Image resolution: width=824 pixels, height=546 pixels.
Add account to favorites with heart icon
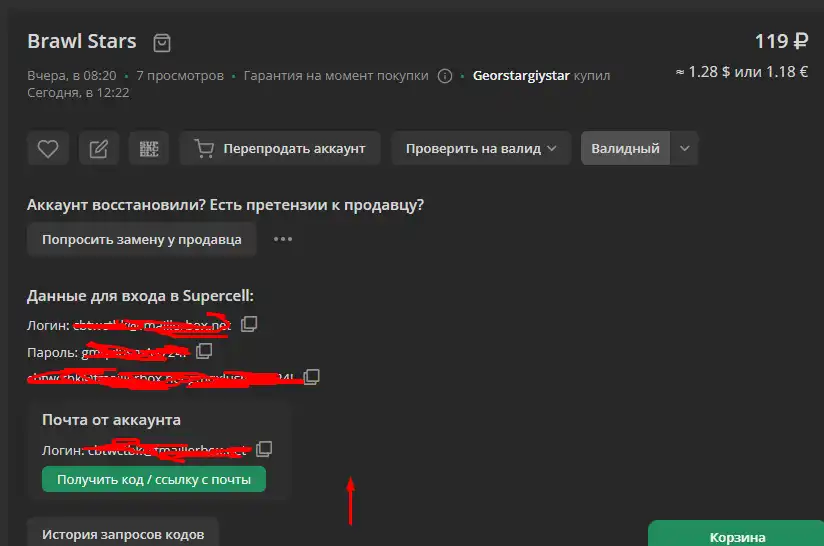click(48, 149)
